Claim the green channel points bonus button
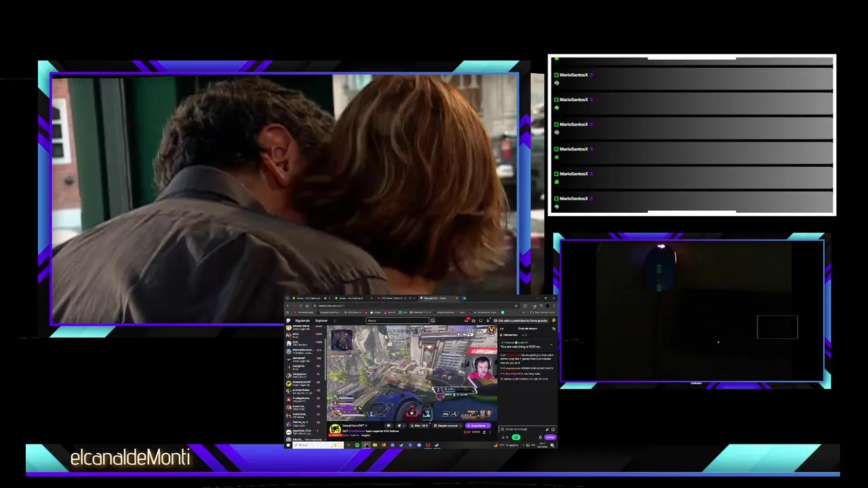The width and height of the screenshot is (868, 488). (516, 437)
